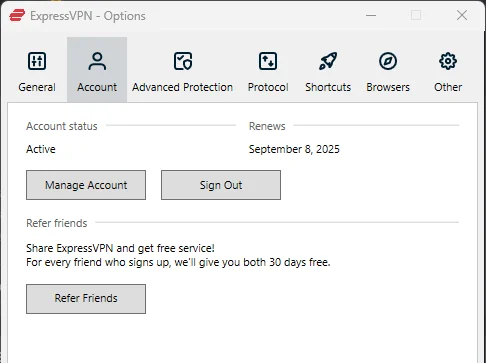Click the red ExpressVPN logo in title bar
Viewport: 486px width, 363px height.
17,15
